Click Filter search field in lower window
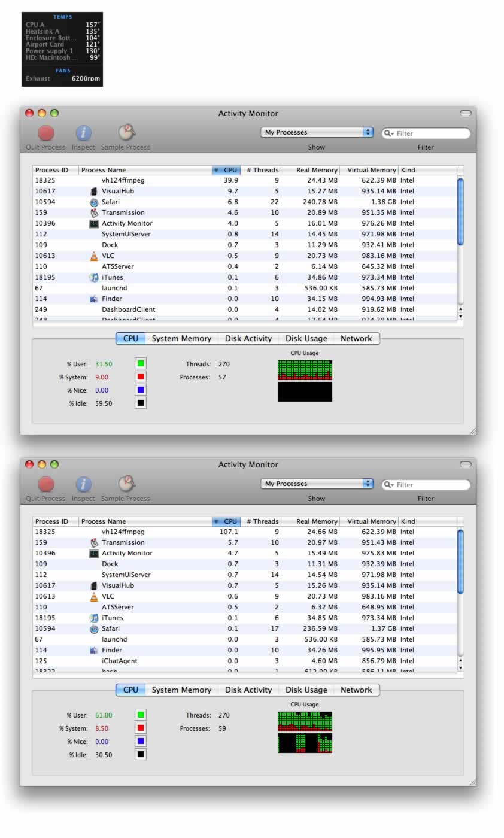The image size is (504, 838). (x=426, y=484)
